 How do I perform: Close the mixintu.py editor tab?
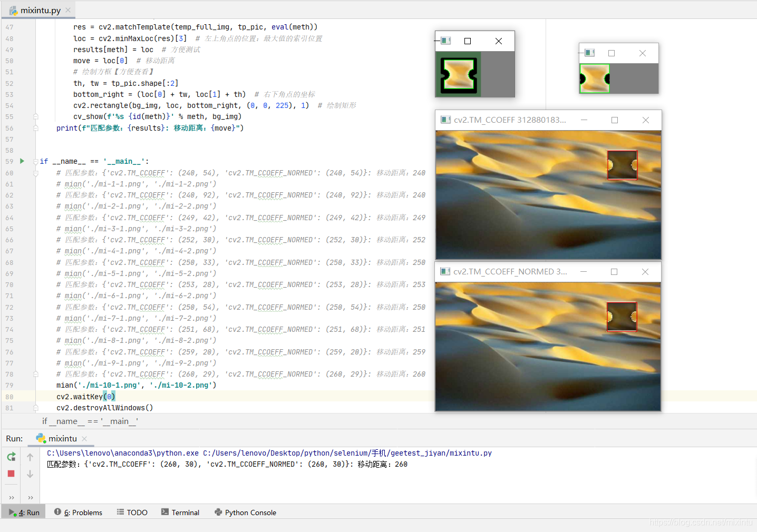pos(68,10)
